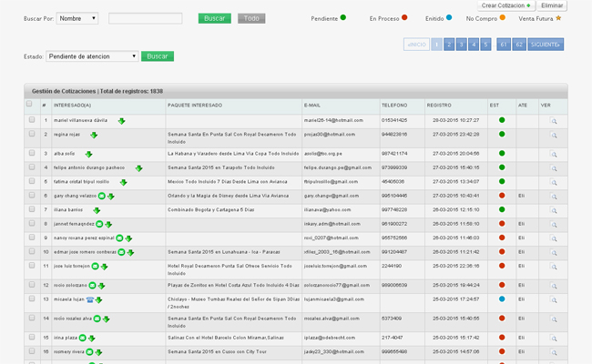Click the blue status dot for micaela lujan

click(501, 298)
